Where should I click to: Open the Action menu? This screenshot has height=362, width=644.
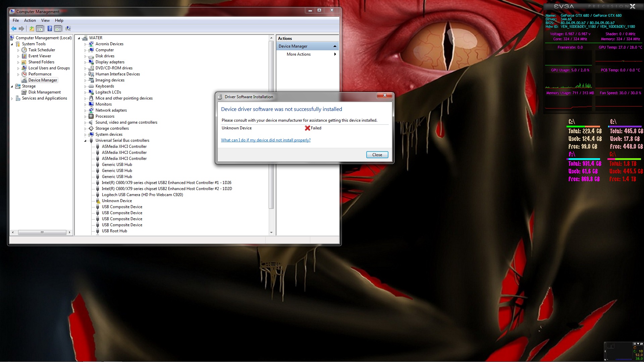pos(30,20)
